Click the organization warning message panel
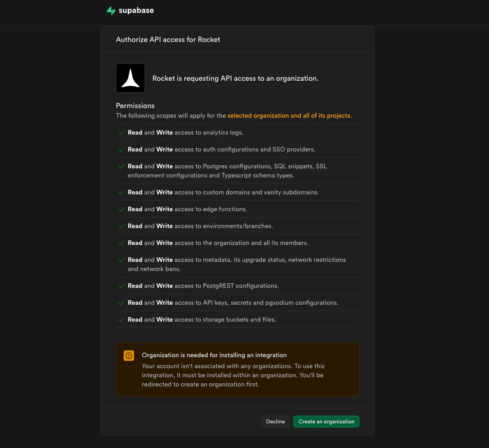Screen dimensions: 489x448 pyautogui.click(x=237, y=370)
